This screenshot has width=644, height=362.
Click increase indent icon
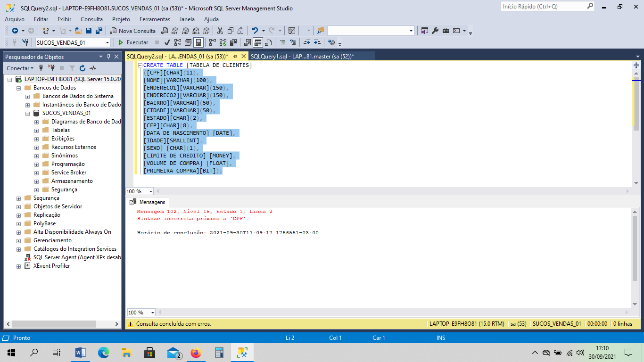point(317,42)
